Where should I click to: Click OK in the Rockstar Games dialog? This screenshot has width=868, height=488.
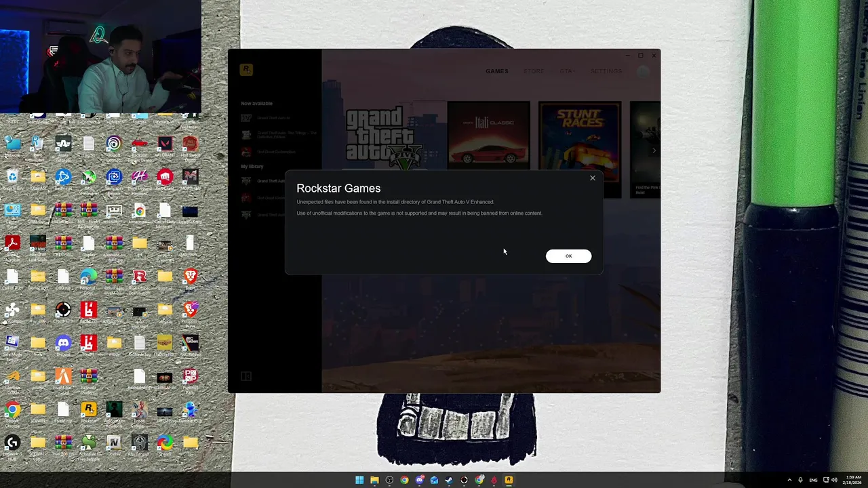tap(568, 256)
